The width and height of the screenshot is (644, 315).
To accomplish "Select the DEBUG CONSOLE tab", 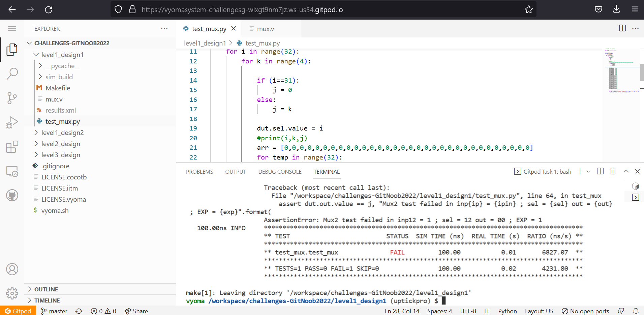I will point(279,172).
